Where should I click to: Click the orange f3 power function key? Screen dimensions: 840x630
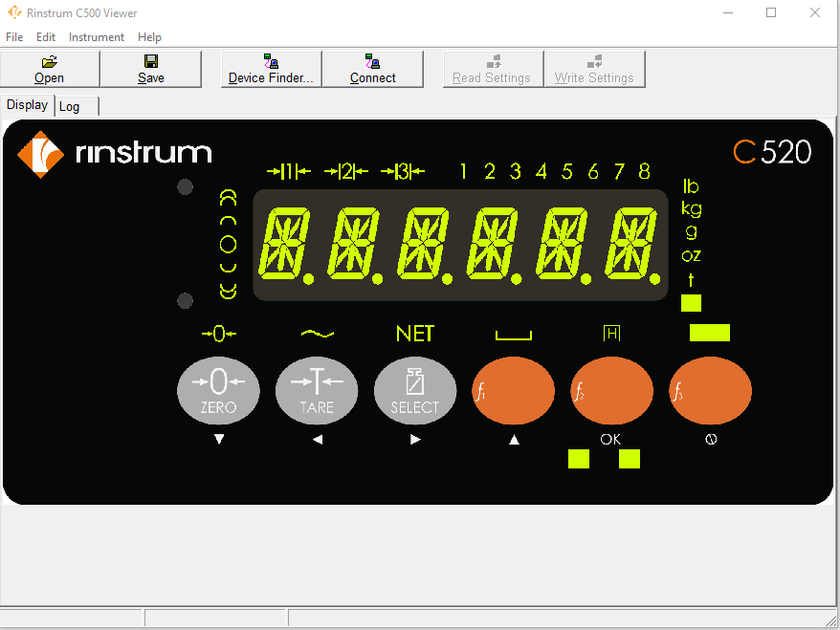click(710, 391)
